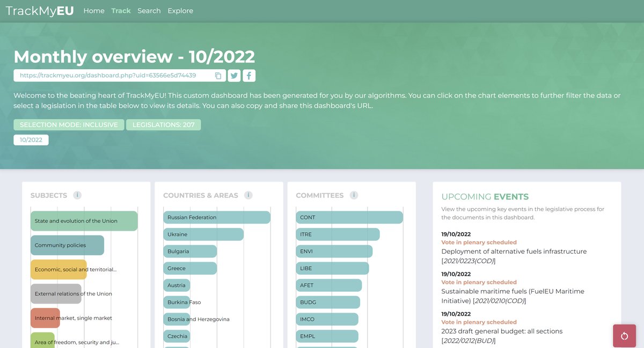The height and width of the screenshot is (348, 644).
Task: Select the Economic, social and territorial bar
Action: click(59, 269)
